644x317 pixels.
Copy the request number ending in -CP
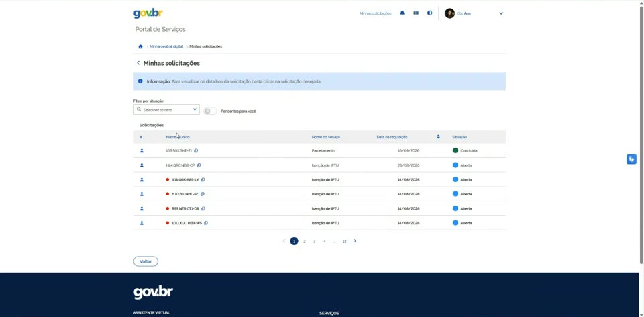[x=199, y=165]
